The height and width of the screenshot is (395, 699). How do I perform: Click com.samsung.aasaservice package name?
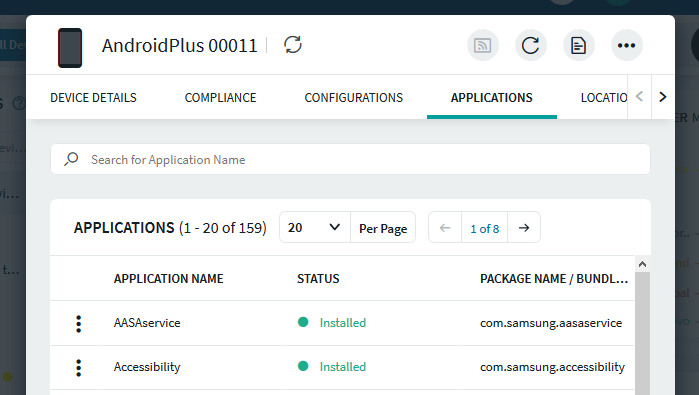point(551,323)
